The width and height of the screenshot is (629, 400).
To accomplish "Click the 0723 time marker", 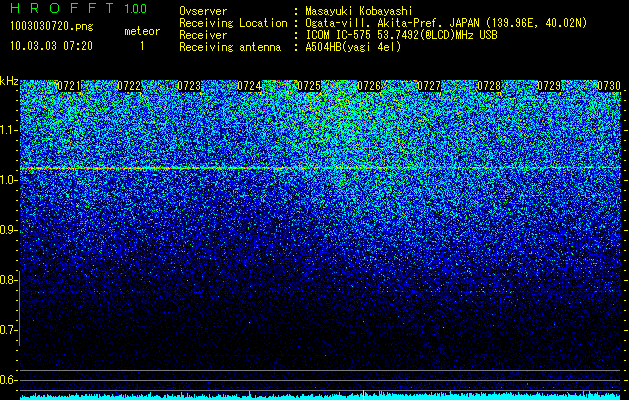I will 189,86.
